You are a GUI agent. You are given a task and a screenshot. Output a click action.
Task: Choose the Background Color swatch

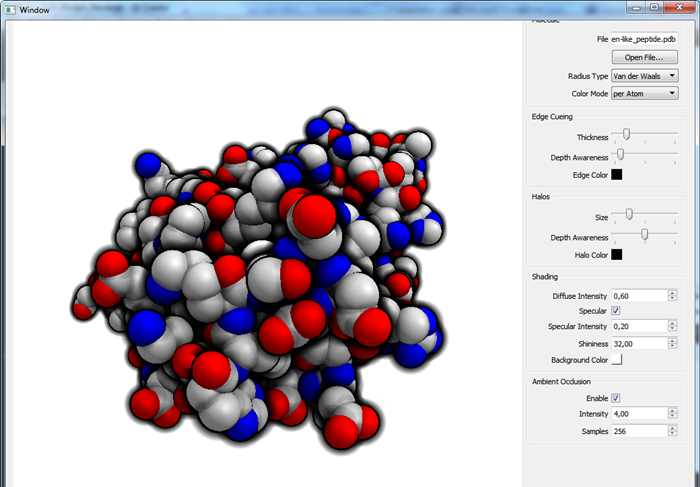click(617, 360)
